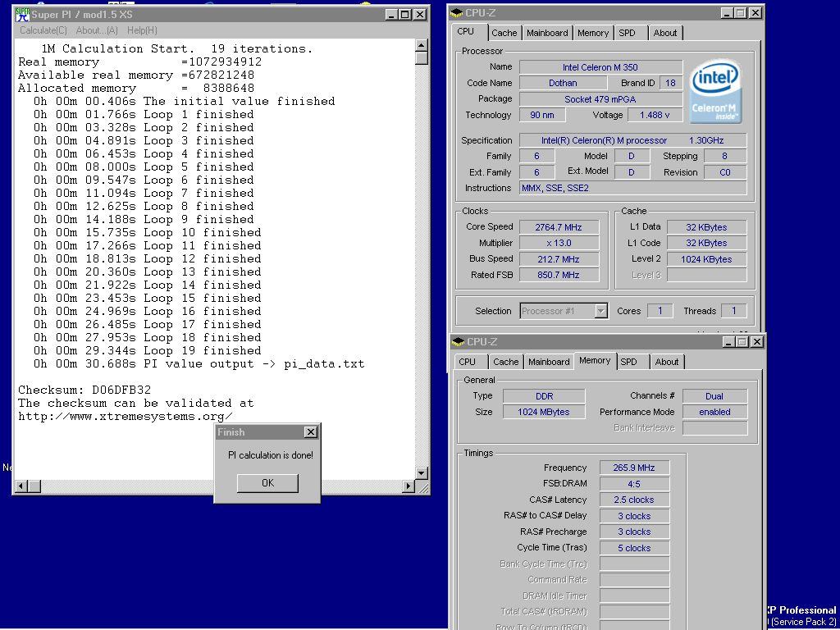Image resolution: width=840 pixels, height=630 pixels.
Task: Click the Level 2 cache value '1024 KBytes'
Action: [706, 259]
